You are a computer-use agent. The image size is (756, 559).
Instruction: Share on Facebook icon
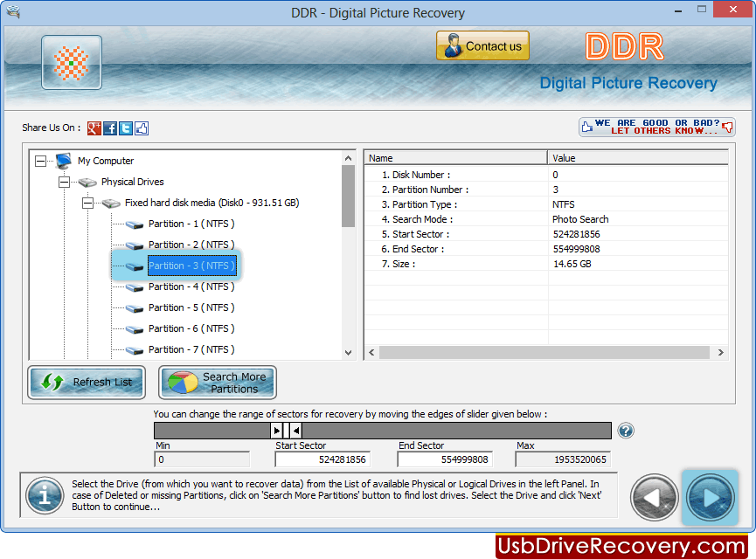(x=110, y=128)
